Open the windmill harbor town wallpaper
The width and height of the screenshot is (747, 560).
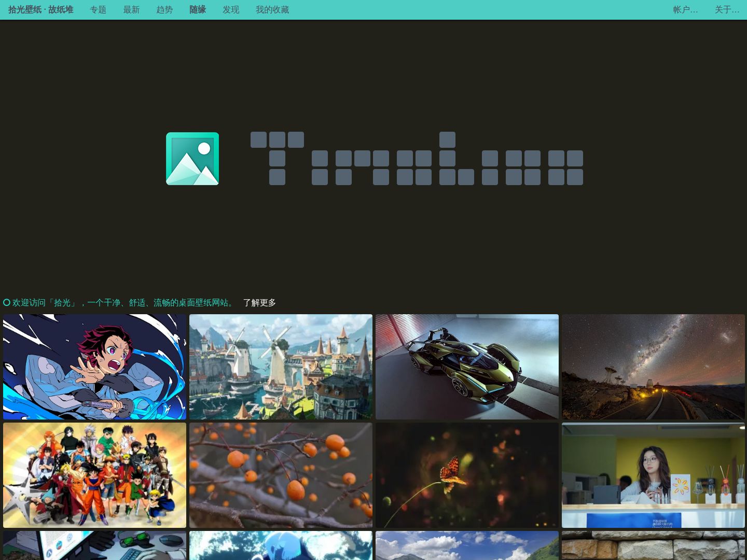click(281, 367)
